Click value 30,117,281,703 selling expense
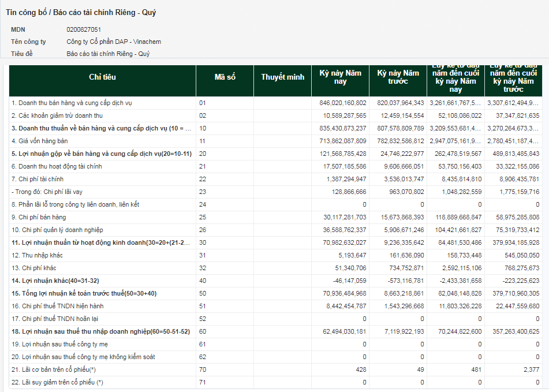Screen dimensions: 549x392 pyautogui.click(x=345, y=217)
